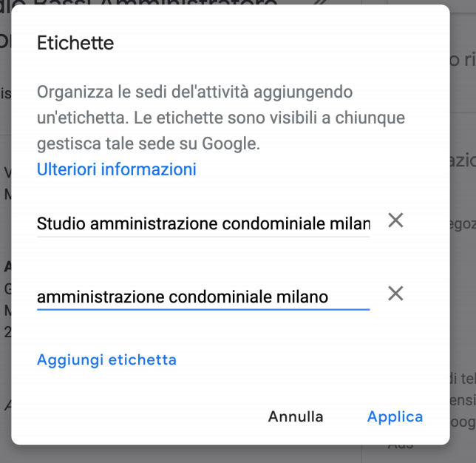476x463 pixels.
Task: Click the blue underline of the active label field
Action: [x=203, y=310]
